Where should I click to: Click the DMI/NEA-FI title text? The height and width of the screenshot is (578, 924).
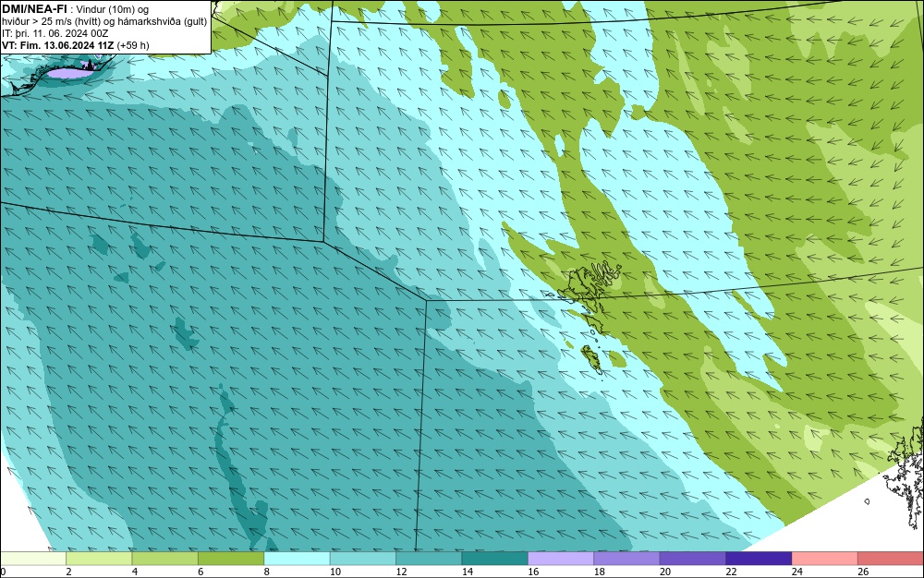coord(34,9)
